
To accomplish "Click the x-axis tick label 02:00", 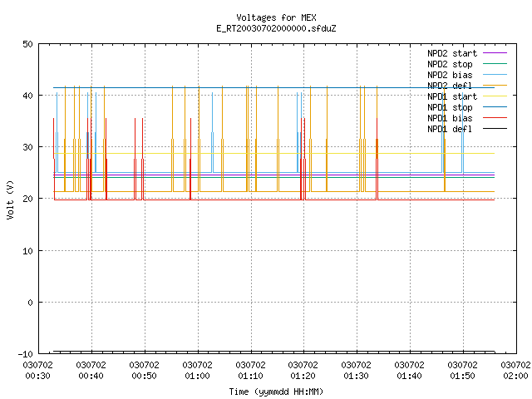I will pos(515,376).
